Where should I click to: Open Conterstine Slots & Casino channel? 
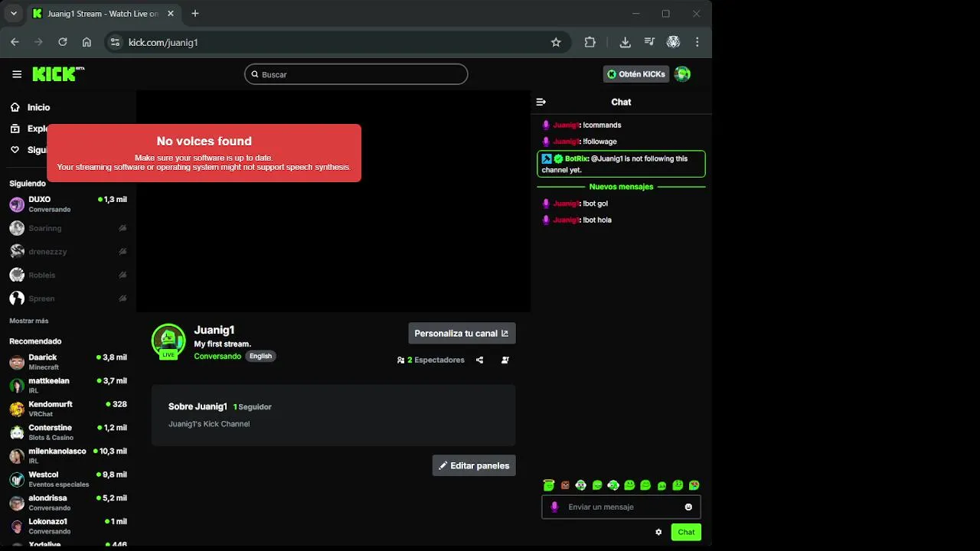click(68, 432)
